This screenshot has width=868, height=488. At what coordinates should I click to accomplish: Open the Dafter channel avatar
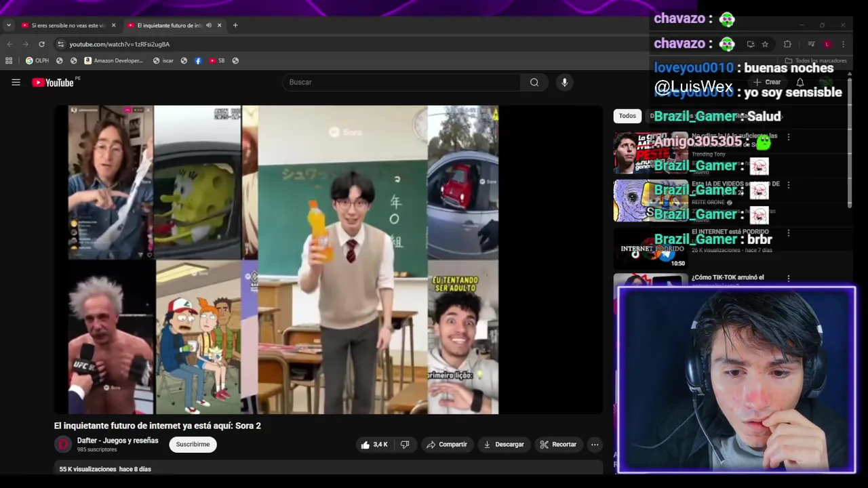pyautogui.click(x=63, y=445)
